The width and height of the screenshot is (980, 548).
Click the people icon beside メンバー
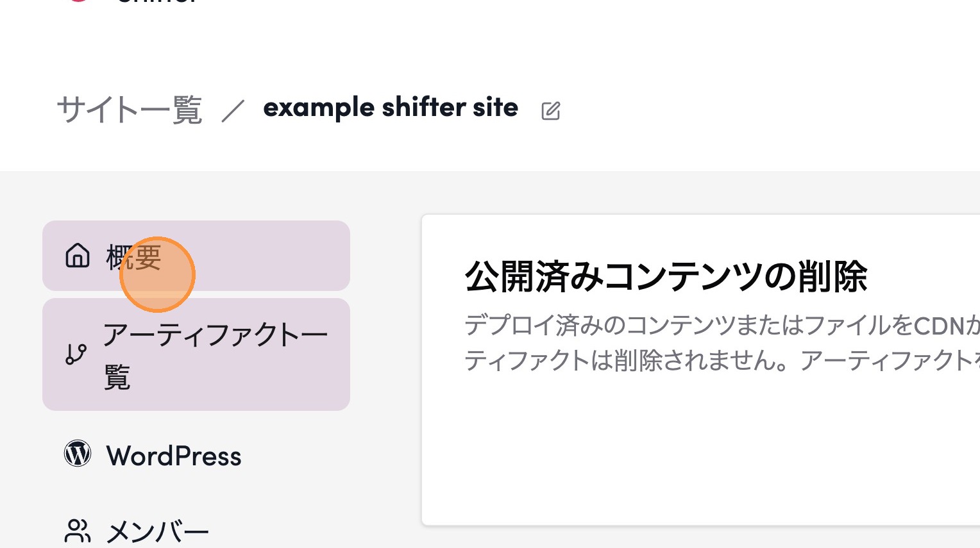pyautogui.click(x=78, y=531)
